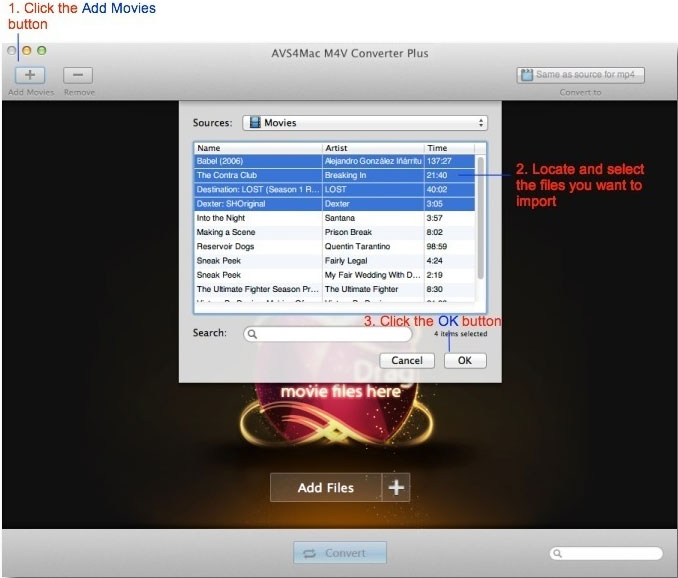Click time cell 137:27
Screen dimensions: 678x578
coord(439,161)
